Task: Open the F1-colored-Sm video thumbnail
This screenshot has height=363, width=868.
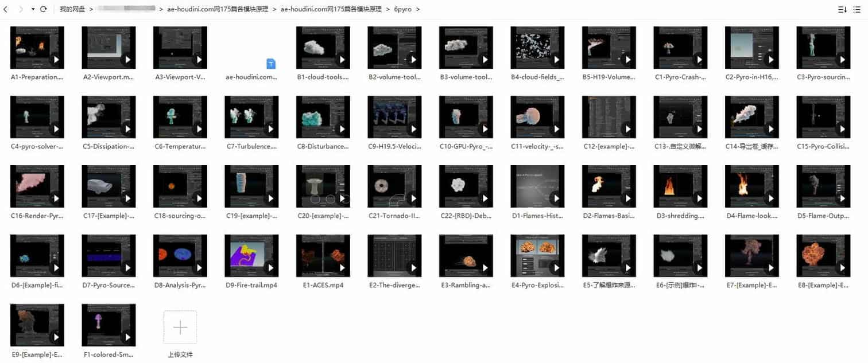Action: pos(108,325)
